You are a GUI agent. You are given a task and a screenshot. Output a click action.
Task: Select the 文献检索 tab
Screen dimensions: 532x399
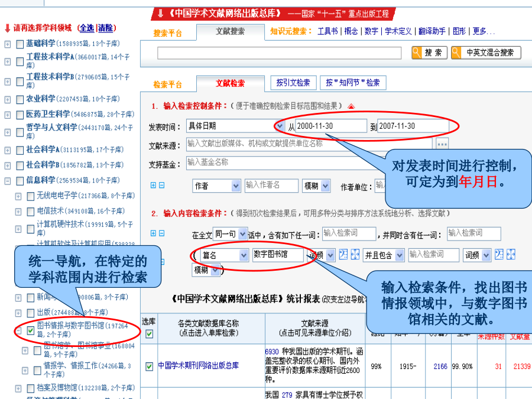point(231,83)
